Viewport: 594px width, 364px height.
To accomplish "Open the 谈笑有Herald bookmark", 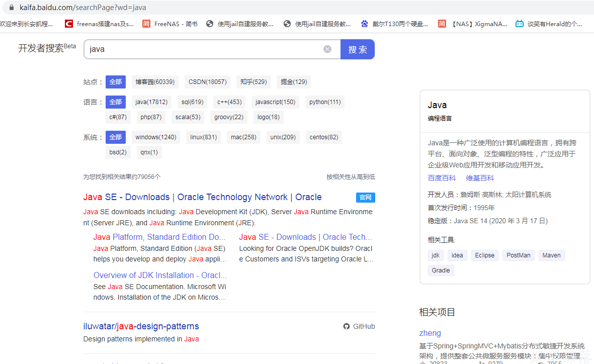I will point(549,24).
